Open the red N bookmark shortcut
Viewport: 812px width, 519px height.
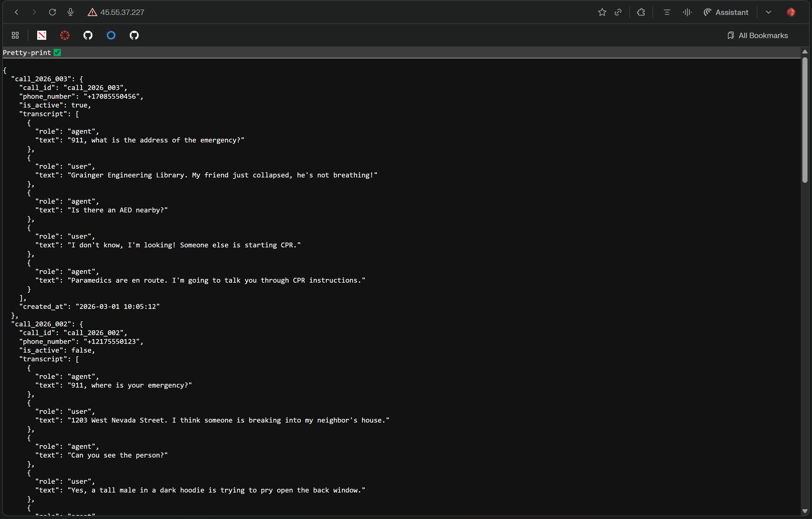point(41,35)
